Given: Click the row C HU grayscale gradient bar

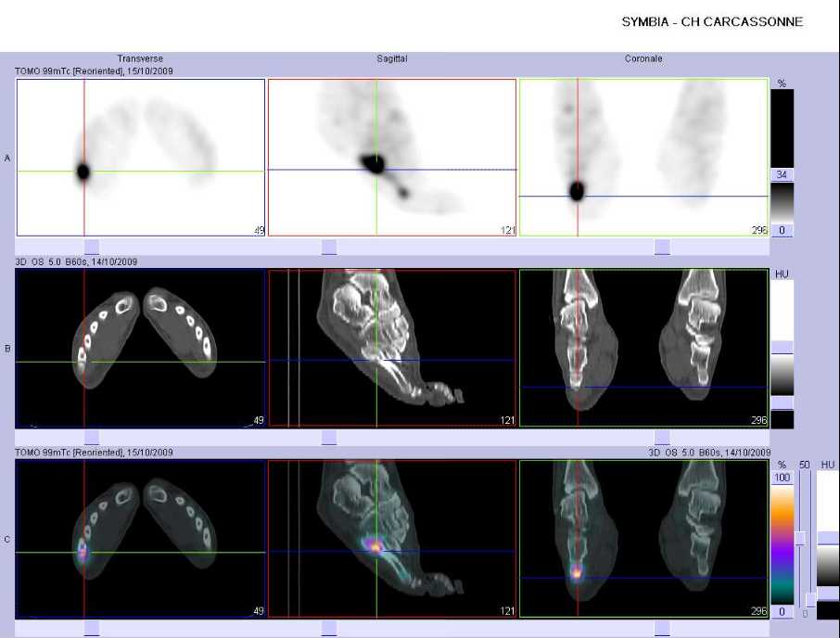Looking at the screenshot, I should (x=828, y=567).
